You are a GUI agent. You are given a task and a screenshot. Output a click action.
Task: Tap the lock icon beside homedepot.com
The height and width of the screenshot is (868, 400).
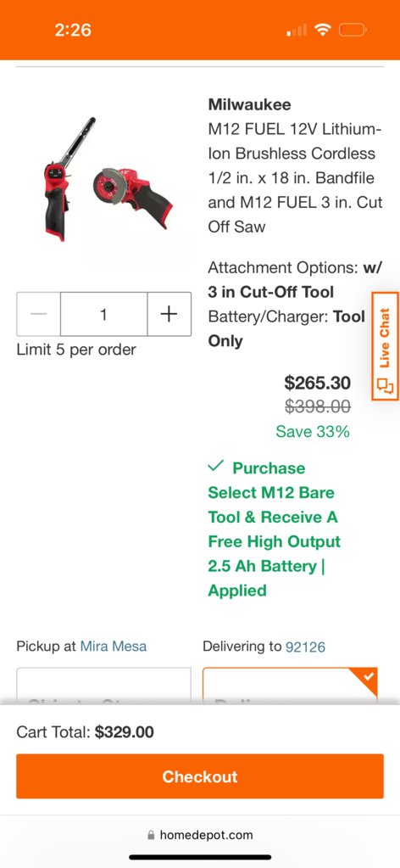pos(151,836)
